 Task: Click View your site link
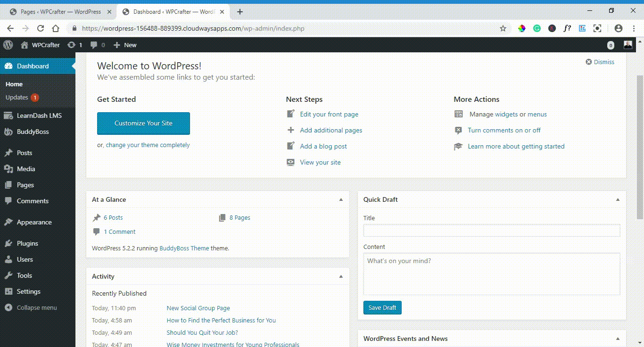tap(320, 162)
